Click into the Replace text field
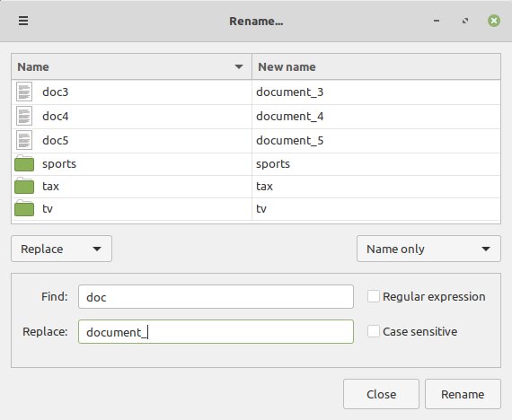Image resolution: width=512 pixels, height=420 pixels. (216, 331)
